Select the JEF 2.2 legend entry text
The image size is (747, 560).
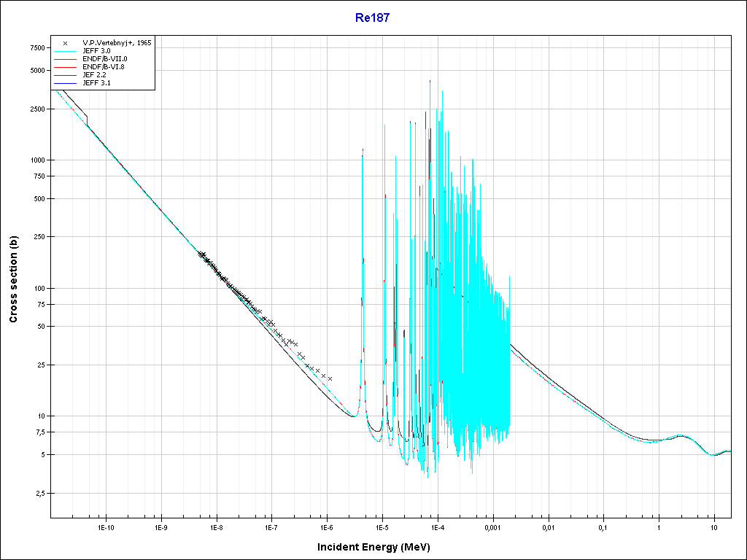tap(96, 75)
